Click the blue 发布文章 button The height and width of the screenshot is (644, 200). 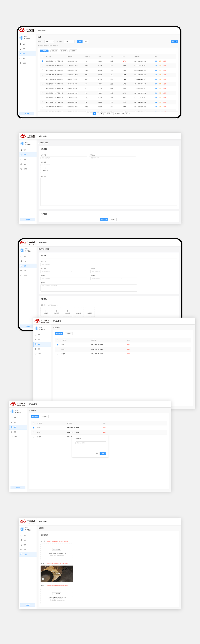click(x=104, y=220)
